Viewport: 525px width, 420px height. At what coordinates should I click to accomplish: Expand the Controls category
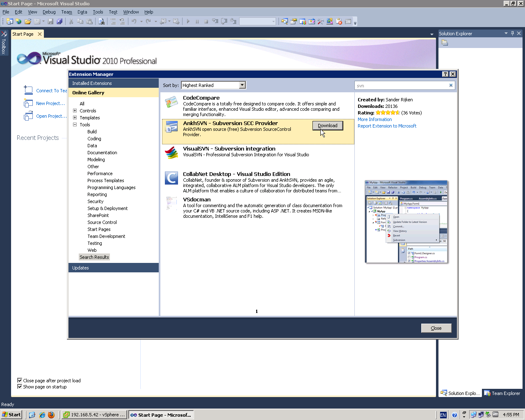pyautogui.click(x=75, y=111)
